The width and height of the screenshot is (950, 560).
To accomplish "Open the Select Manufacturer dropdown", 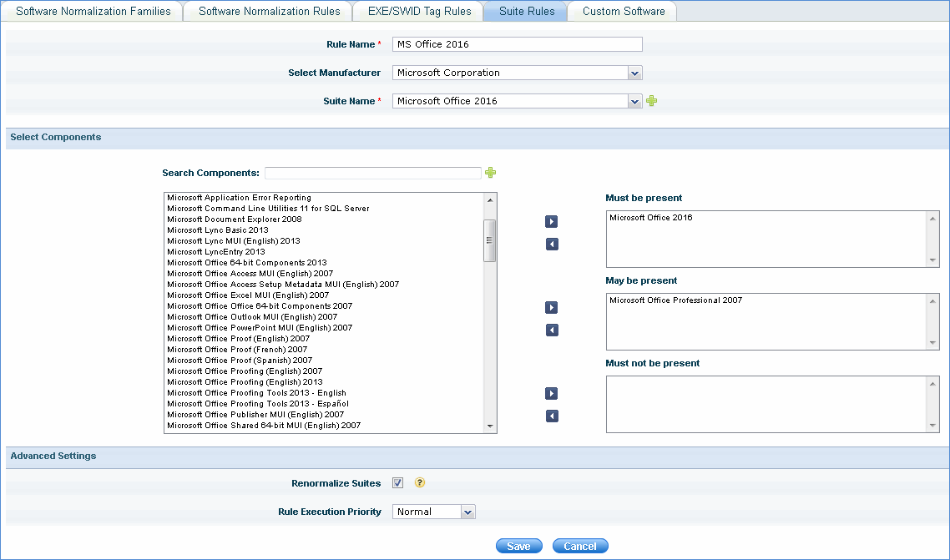I will pyautogui.click(x=635, y=73).
